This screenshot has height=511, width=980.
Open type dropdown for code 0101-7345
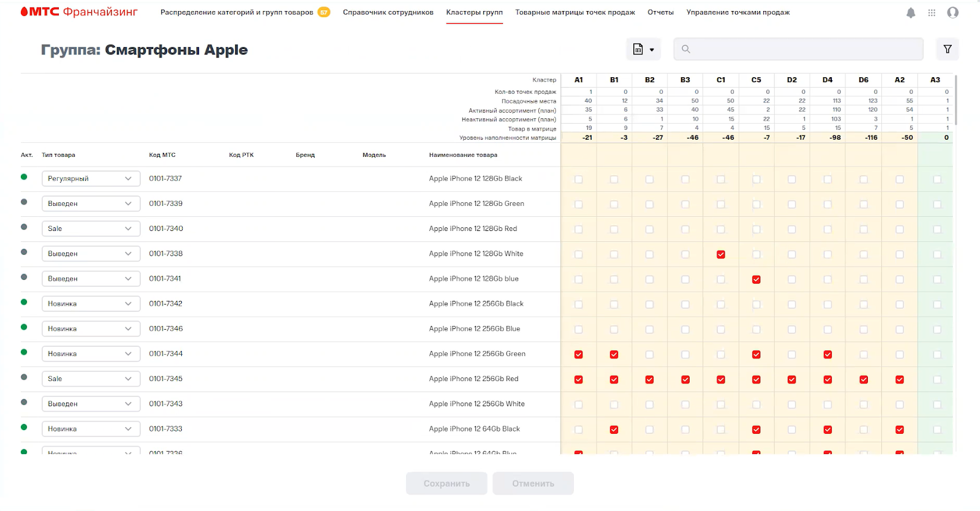tap(91, 379)
